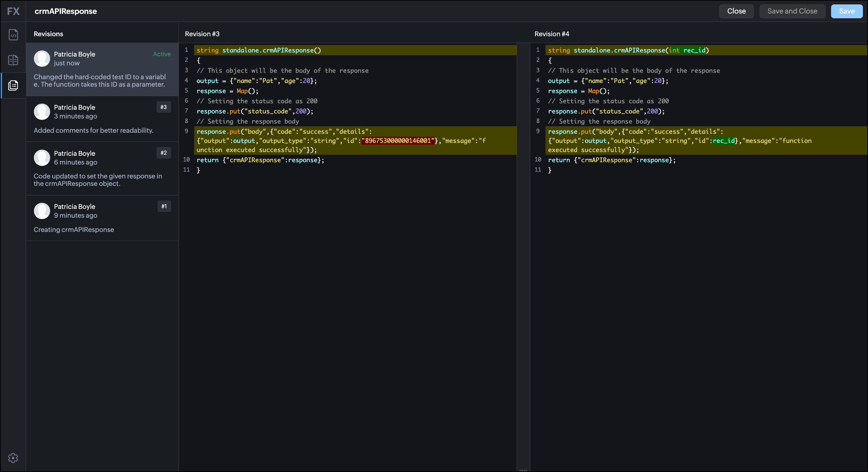Open the compare view sidebar icon

(x=13, y=60)
